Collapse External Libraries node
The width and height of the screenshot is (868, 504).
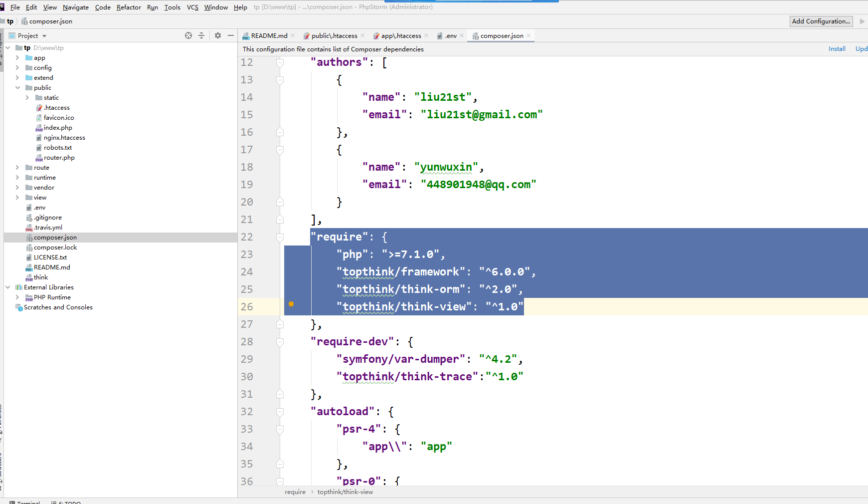point(7,287)
